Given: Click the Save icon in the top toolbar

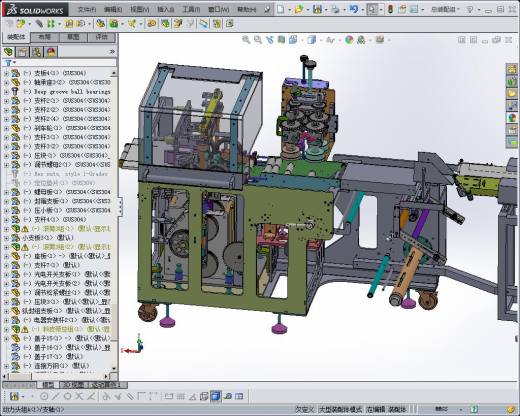Looking at the screenshot, I should coord(317,10).
